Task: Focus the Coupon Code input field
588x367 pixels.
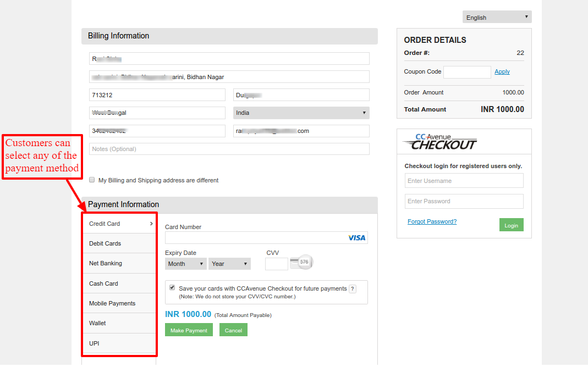Action: [x=467, y=73]
